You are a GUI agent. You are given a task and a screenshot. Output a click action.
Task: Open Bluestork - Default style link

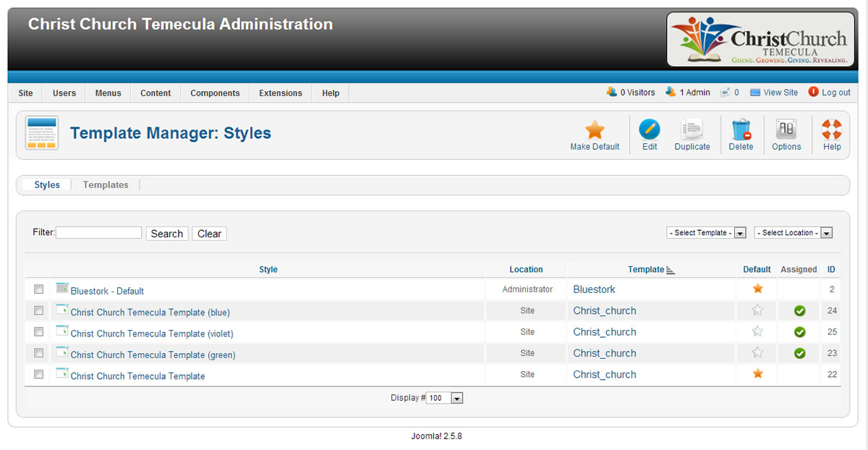pos(107,291)
